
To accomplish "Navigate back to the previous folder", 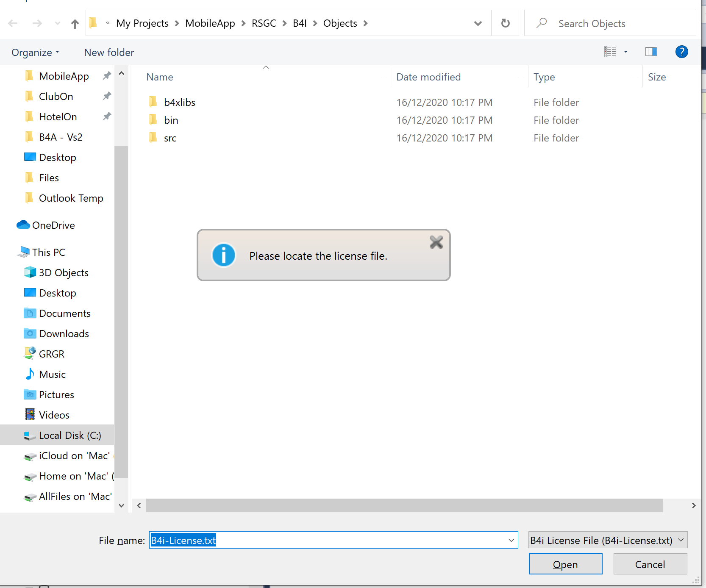I will 13,23.
